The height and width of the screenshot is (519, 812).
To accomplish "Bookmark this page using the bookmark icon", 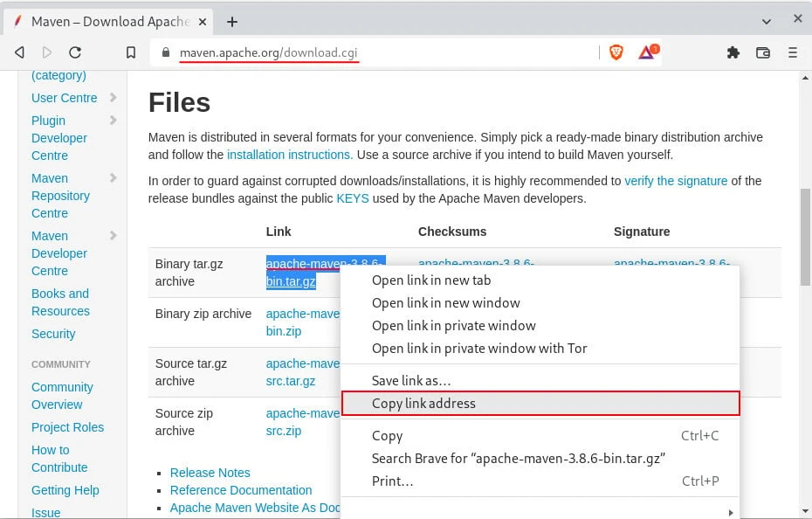I will [x=131, y=52].
